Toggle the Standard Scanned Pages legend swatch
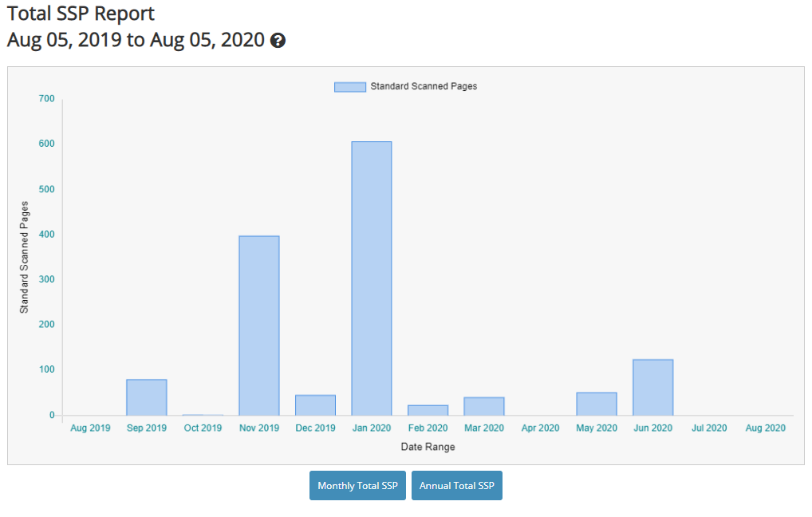 click(349, 86)
